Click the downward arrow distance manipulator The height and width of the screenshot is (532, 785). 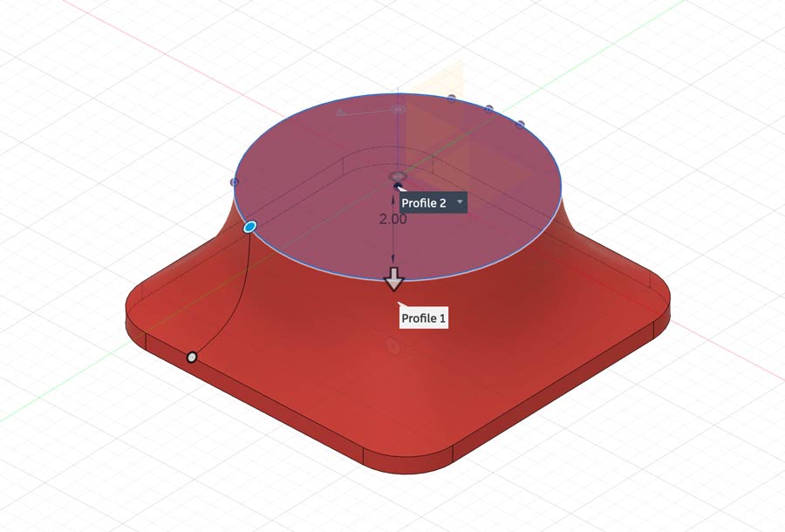tap(394, 279)
